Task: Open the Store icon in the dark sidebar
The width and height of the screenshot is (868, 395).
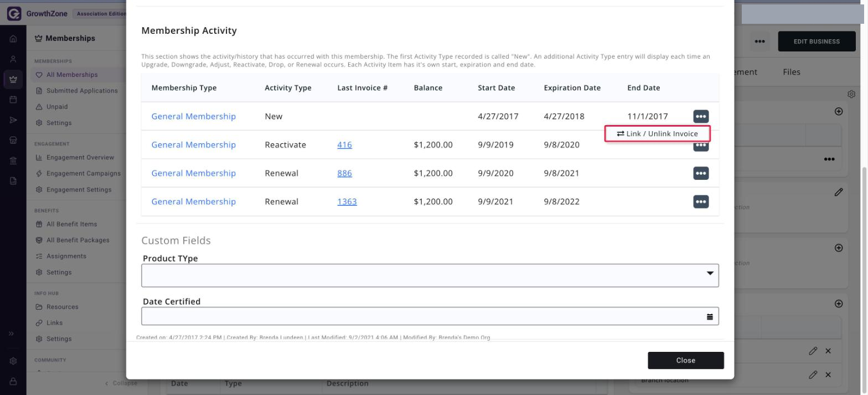Action: 13,141
